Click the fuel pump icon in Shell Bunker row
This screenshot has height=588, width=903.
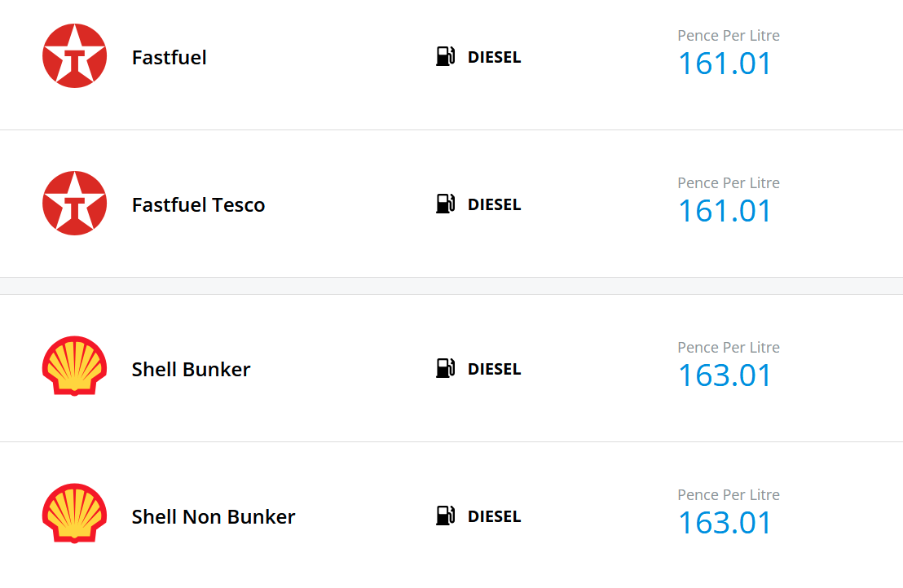pos(445,368)
